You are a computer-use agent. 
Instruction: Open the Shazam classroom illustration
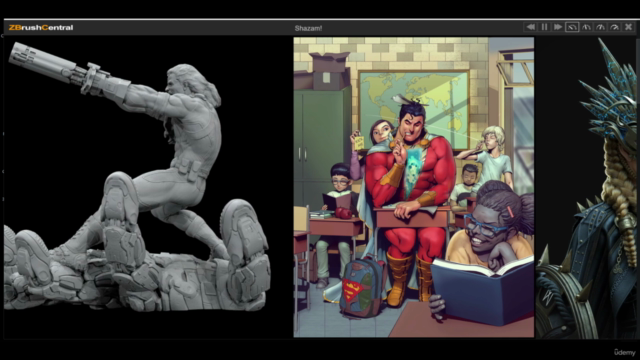tap(413, 187)
